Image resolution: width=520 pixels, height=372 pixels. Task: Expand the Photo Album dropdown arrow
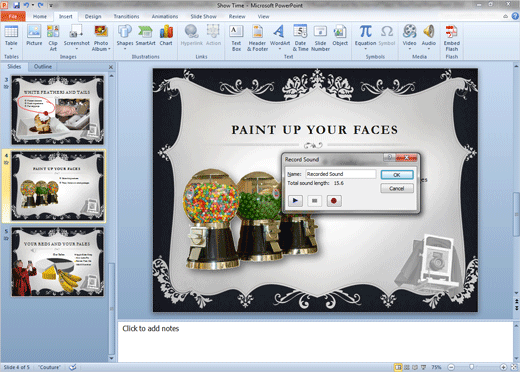pyautogui.click(x=109, y=49)
